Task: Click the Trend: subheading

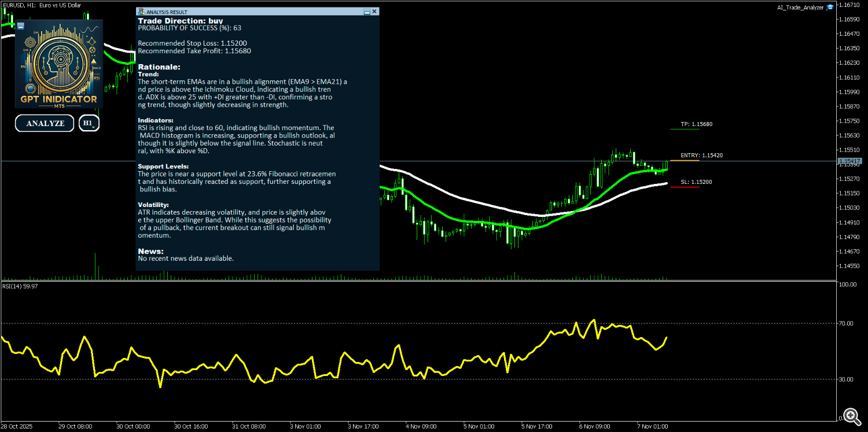Action: pos(148,75)
